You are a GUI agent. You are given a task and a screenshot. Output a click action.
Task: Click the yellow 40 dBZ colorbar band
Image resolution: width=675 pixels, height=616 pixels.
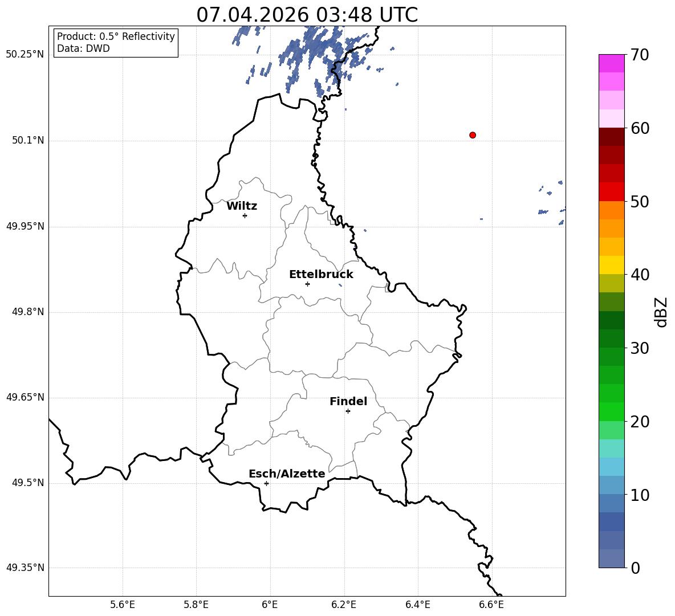(x=612, y=265)
